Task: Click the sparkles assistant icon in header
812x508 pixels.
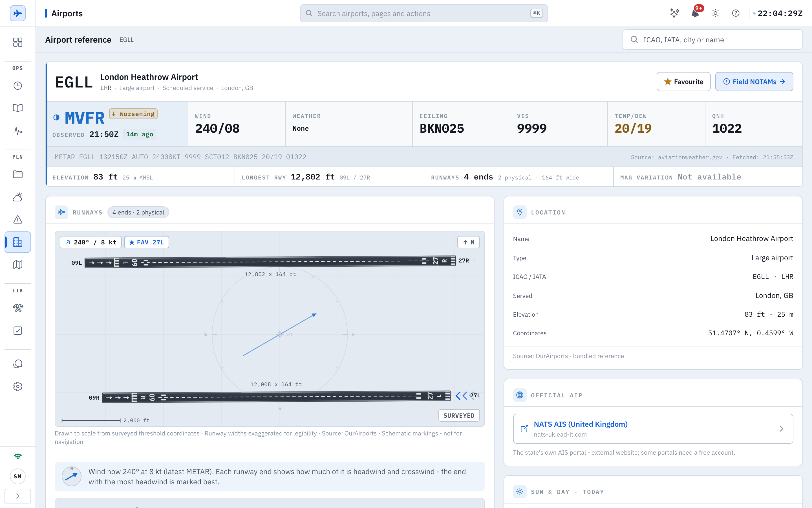Action: point(674,14)
